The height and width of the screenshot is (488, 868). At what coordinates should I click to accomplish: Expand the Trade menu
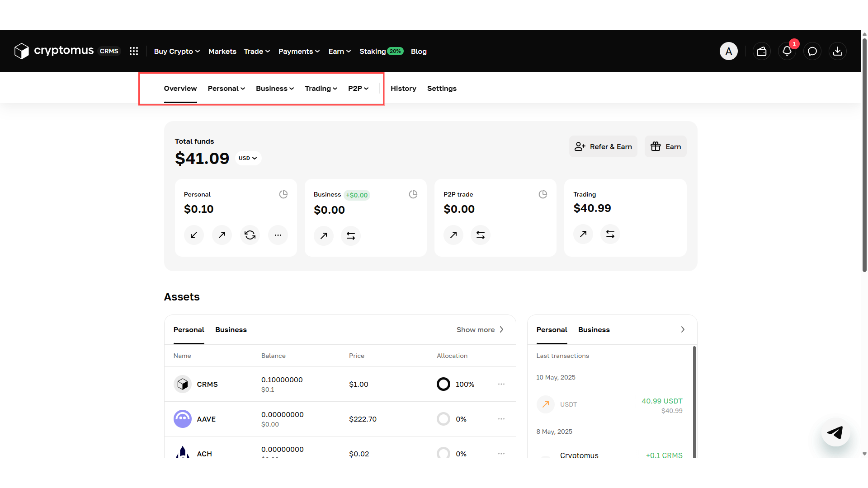click(x=257, y=52)
